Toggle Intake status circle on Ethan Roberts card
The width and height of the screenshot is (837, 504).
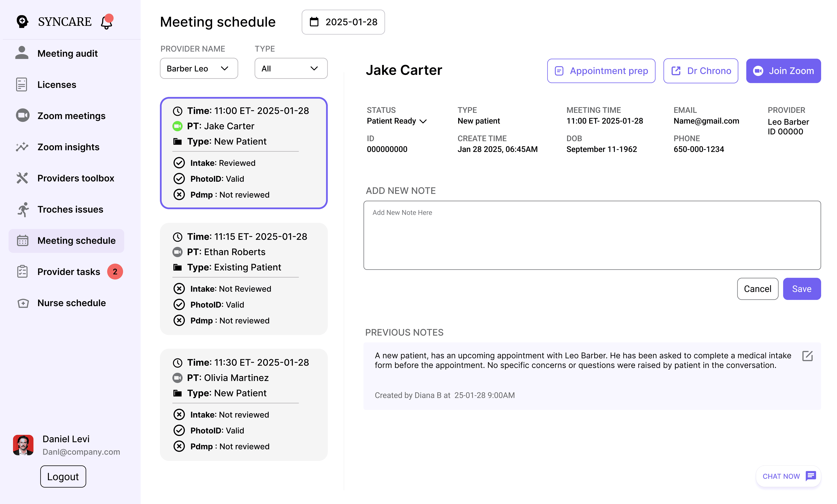[179, 289]
